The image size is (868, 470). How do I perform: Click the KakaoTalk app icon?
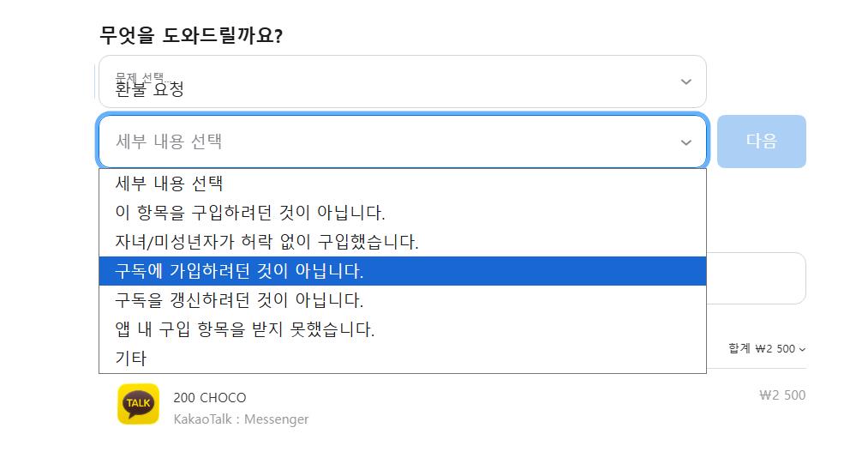point(138,404)
